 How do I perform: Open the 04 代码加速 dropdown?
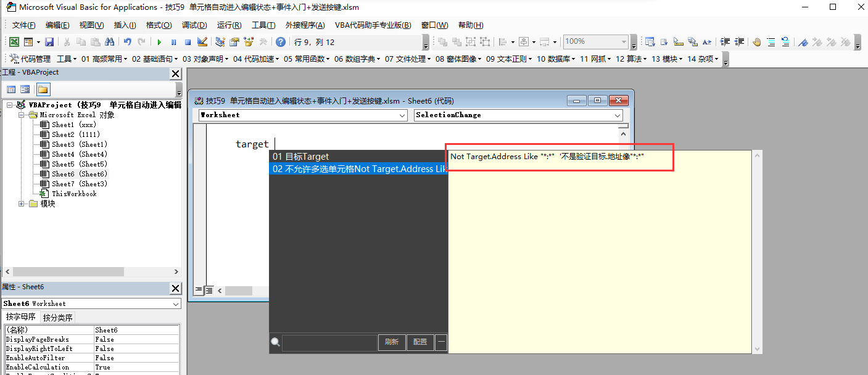[x=255, y=59]
